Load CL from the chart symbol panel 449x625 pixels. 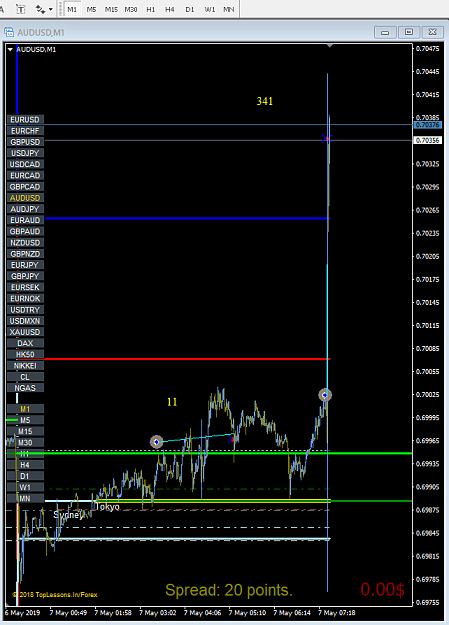click(x=25, y=377)
